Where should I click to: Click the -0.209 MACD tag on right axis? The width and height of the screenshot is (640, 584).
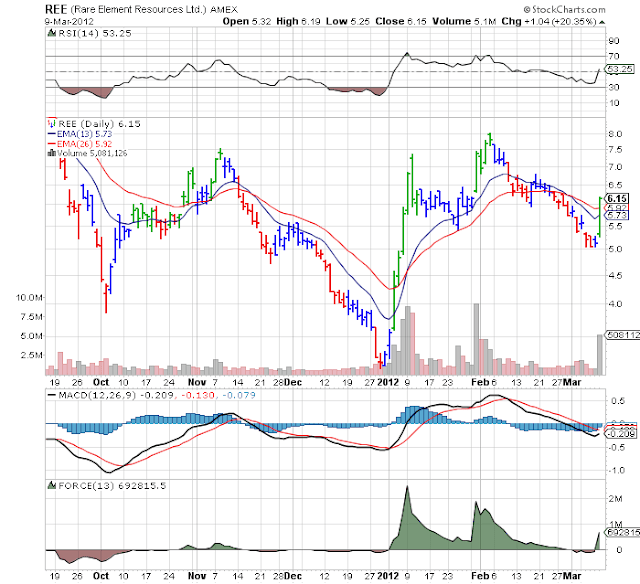[620, 433]
